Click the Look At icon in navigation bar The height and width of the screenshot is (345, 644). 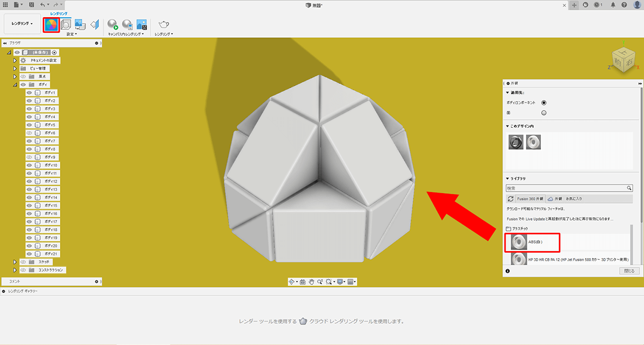pos(303,281)
